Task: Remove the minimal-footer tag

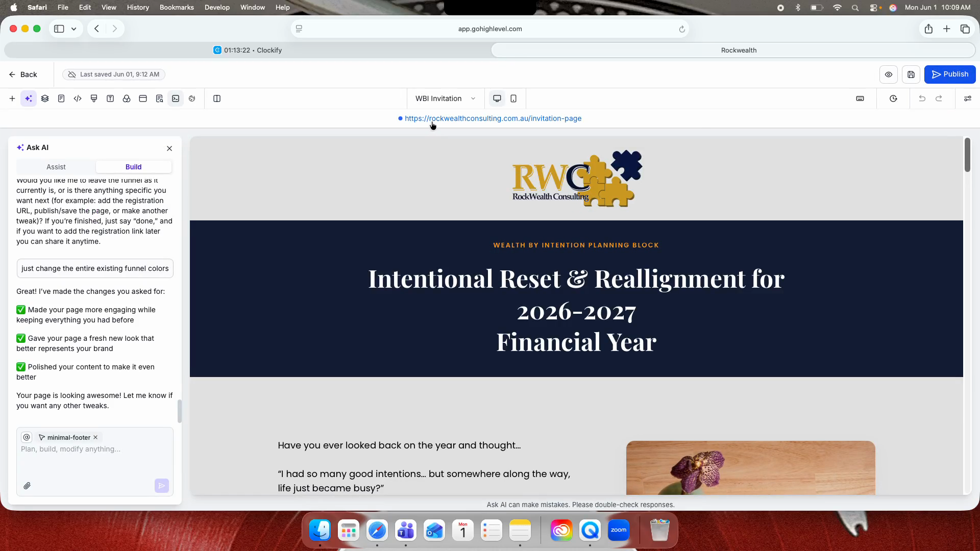Action: pyautogui.click(x=95, y=437)
